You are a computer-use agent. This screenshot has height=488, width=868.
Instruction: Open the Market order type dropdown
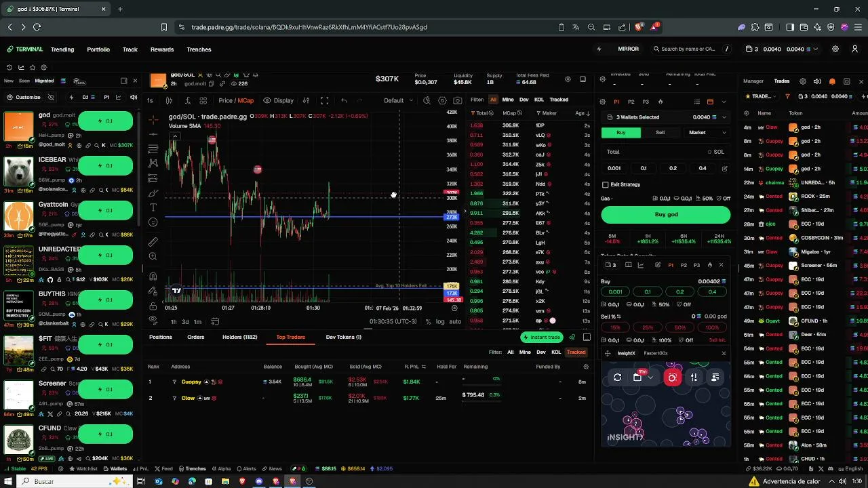click(x=705, y=133)
